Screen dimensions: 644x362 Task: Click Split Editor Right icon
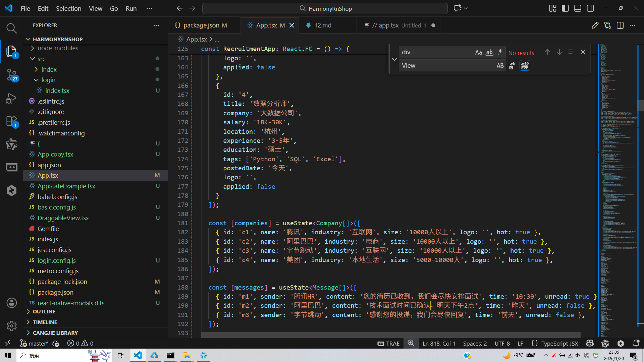(620, 25)
